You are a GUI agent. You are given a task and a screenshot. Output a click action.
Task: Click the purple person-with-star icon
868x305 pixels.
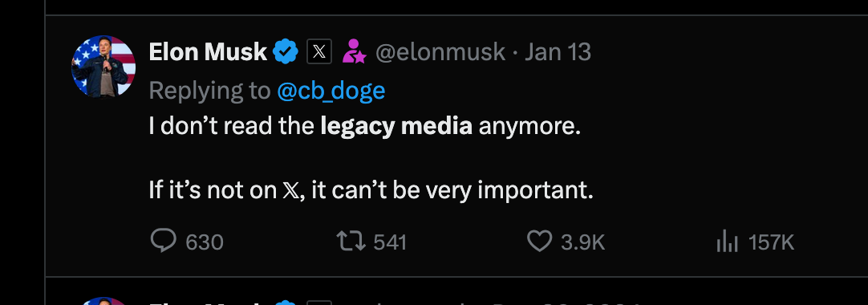click(354, 52)
